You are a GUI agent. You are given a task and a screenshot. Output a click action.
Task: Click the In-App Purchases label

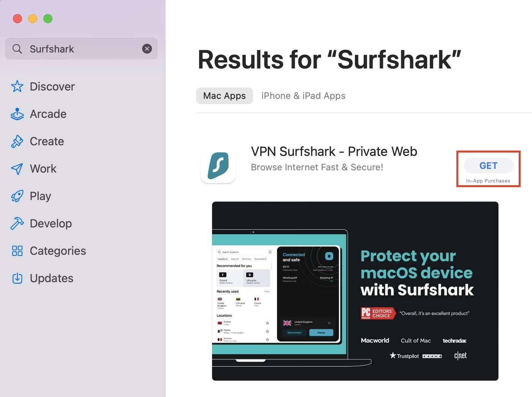pyautogui.click(x=488, y=181)
